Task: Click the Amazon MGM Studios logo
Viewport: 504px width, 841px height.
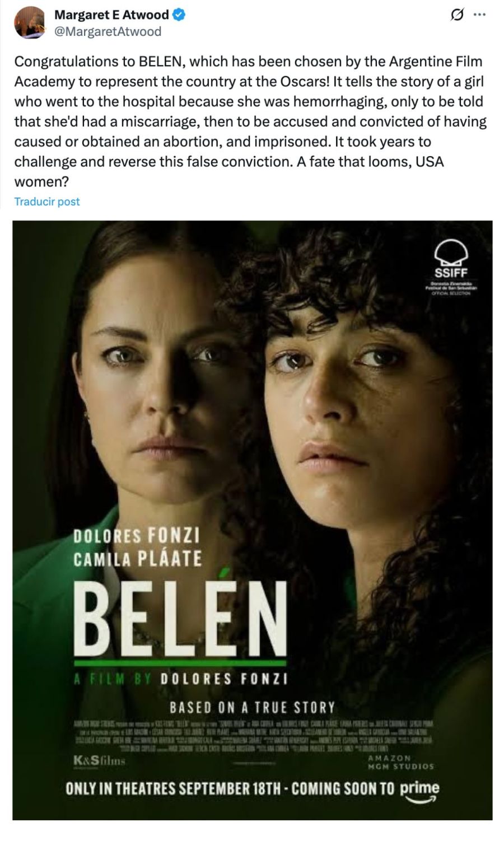Action: [x=400, y=762]
